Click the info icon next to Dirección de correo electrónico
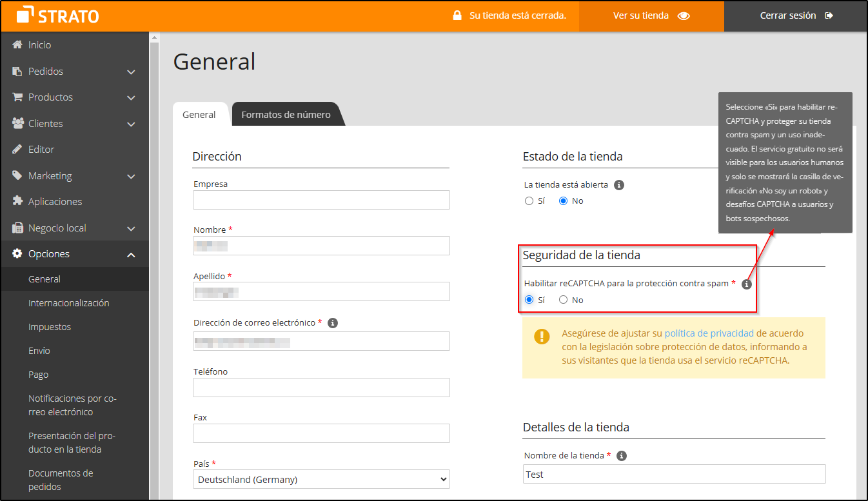Image resolution: width=868 pixels, height=501 pixels. [332, 322]
